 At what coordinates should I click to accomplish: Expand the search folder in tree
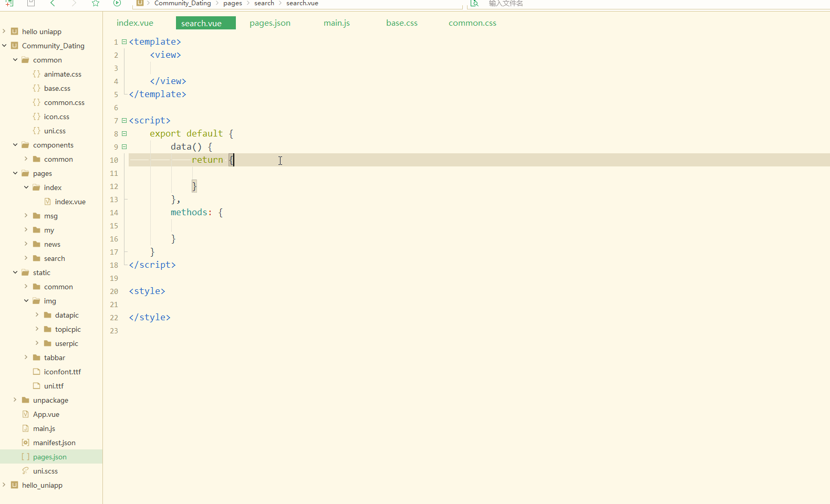[x=26, y=258]
